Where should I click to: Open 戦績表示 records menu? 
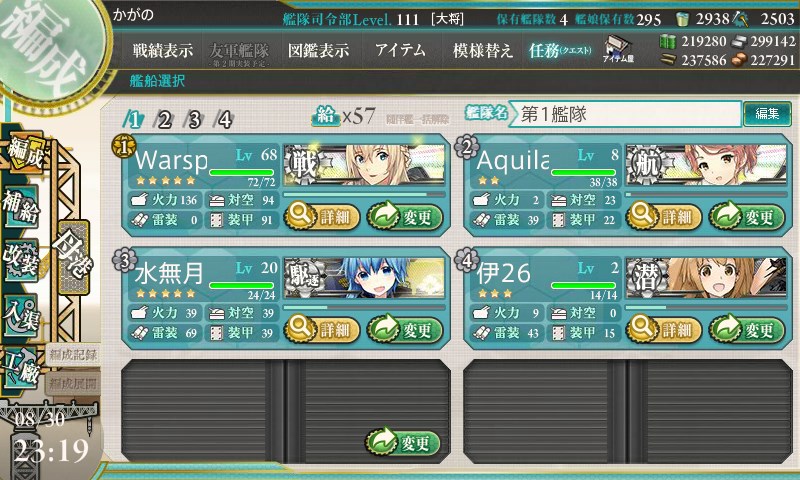click(x=163, y=50)
